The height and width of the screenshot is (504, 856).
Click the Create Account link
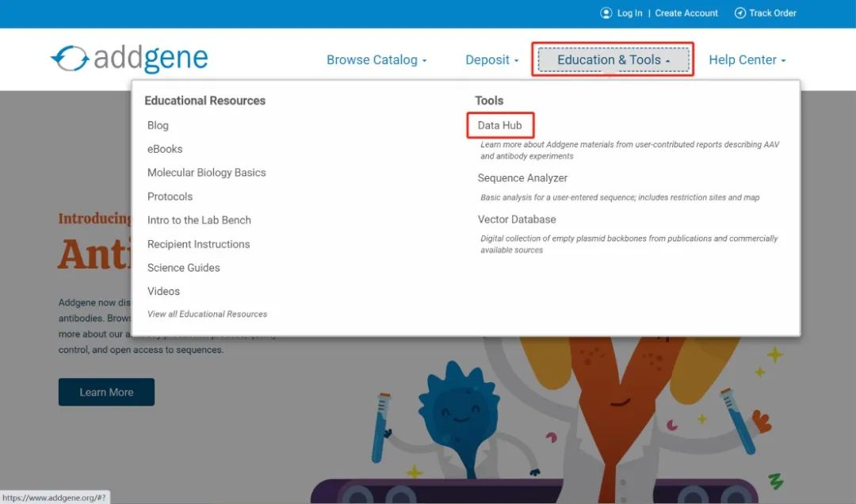686,13
